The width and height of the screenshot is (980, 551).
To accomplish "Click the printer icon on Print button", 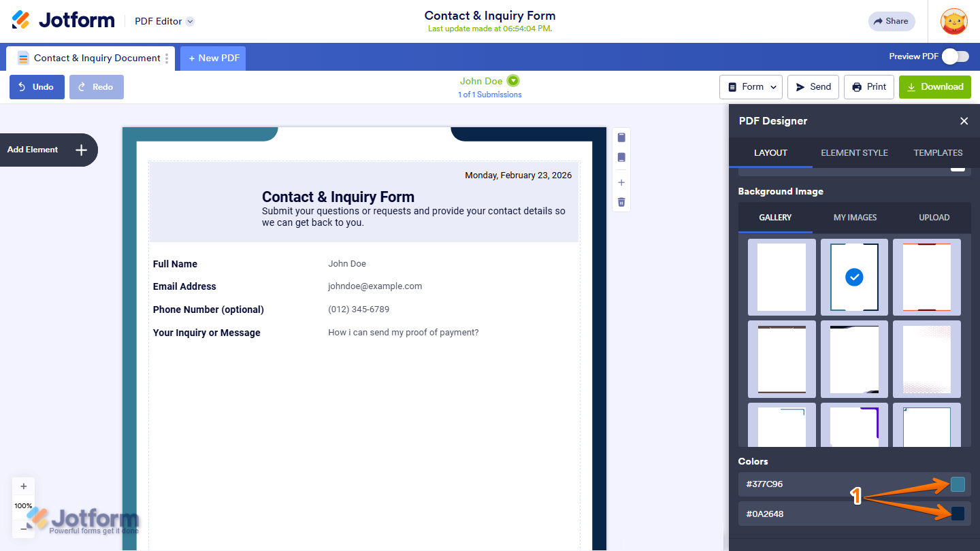I will [x=856, y=86].
